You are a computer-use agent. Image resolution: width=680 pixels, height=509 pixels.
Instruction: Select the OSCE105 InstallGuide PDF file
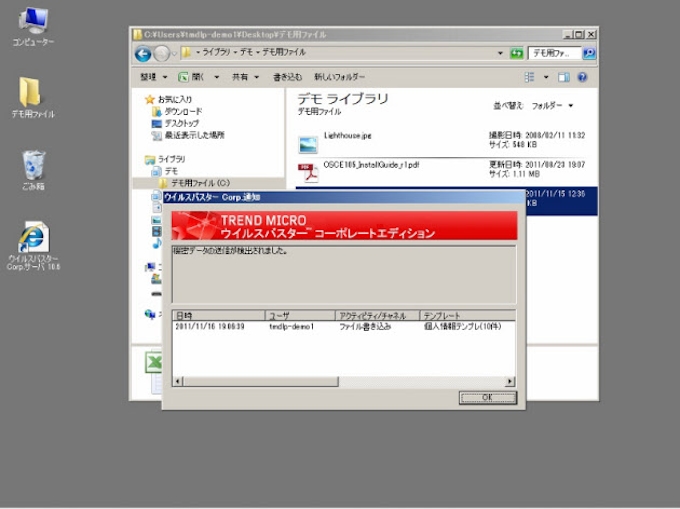click(x=370, y=165)
